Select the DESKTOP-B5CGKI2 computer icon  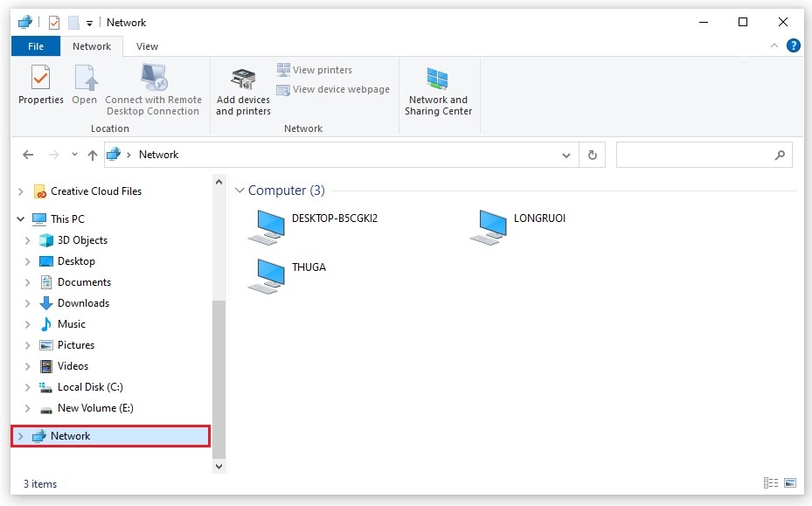pyautogui.click(x=267, y=227)
